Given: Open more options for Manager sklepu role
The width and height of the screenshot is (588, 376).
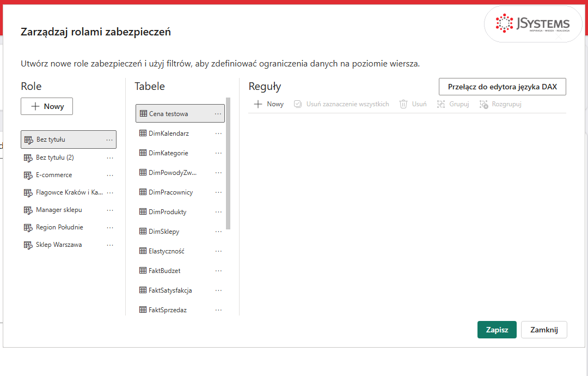Looking at the screenshot, I should click(110, 210).
